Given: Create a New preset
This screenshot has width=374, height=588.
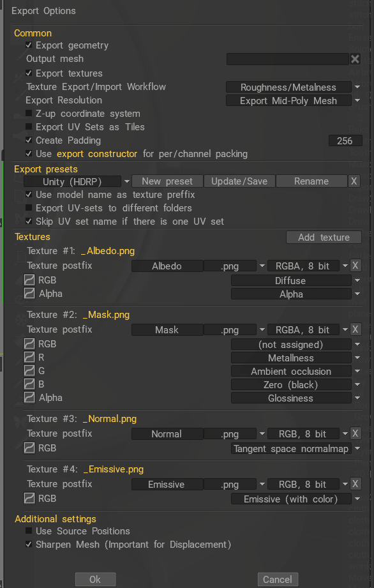Looking at the screenshot, I should pos(167,181).
